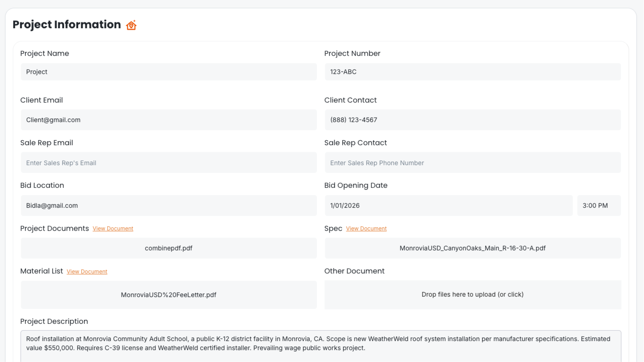The width and height of the screenshot is (644, 362).
Task: Click the Project Information heading
Action: tap(66, 24)
